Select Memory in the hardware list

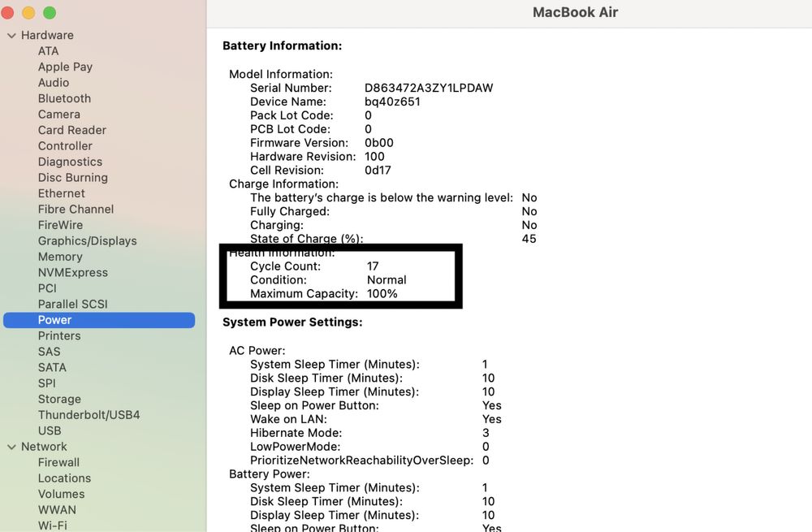coord(60,257)
